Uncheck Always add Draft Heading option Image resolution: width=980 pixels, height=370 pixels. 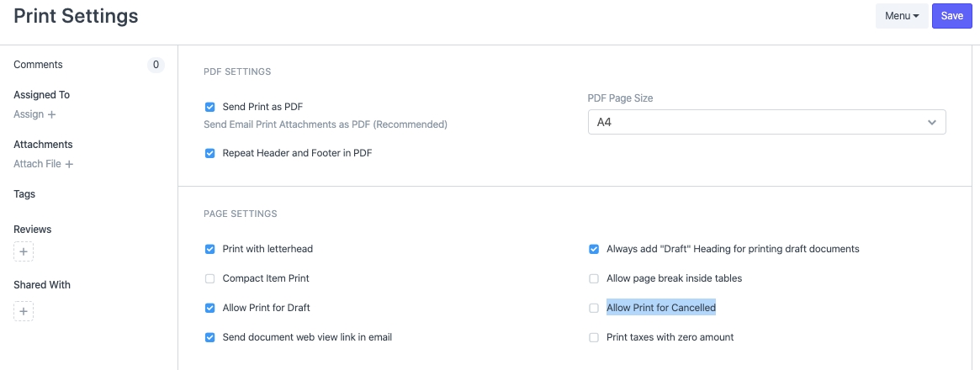tap(594, 249)
